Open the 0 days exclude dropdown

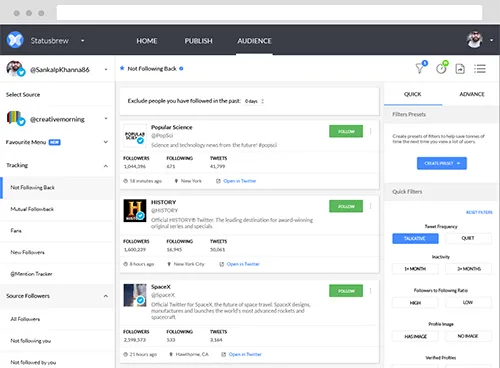(254, 101)
